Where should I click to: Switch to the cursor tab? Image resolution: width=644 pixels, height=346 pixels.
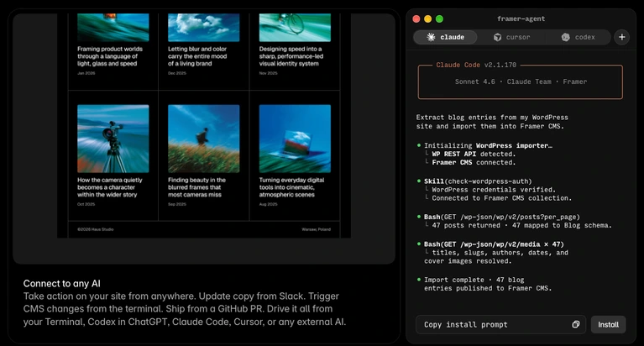point(511,37)
